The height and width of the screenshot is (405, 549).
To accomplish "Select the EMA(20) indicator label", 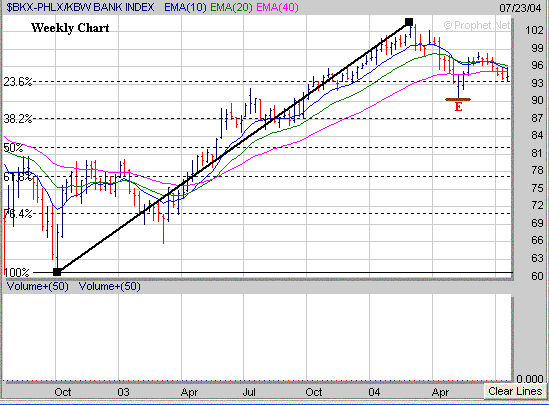I will tap(231, 7).
